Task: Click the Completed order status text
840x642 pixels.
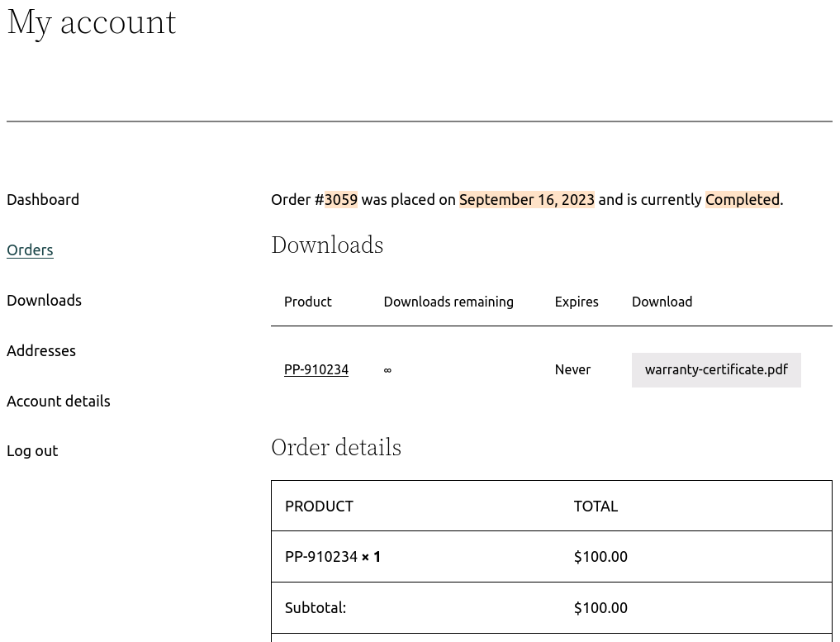Action: pos(742,199)
